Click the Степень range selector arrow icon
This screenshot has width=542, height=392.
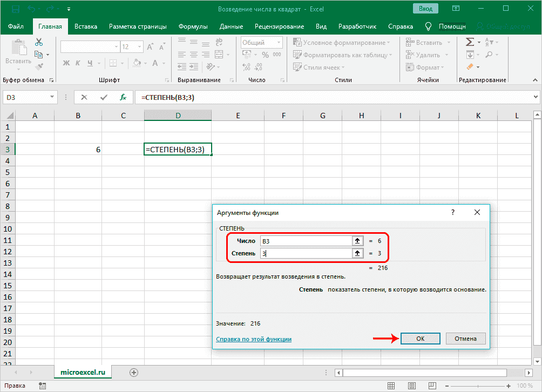click(357, 253)
